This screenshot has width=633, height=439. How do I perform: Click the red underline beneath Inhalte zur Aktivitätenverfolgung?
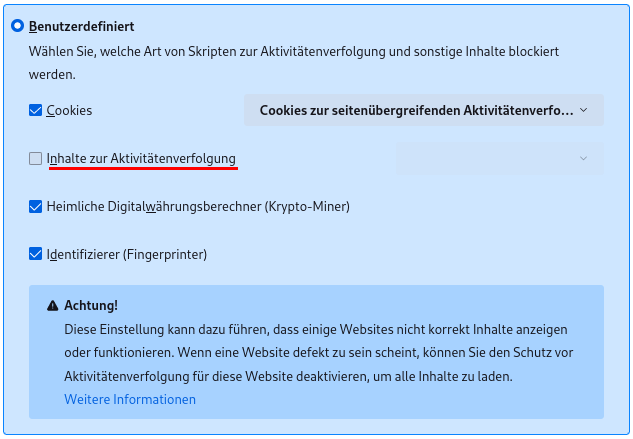(142, 169)
